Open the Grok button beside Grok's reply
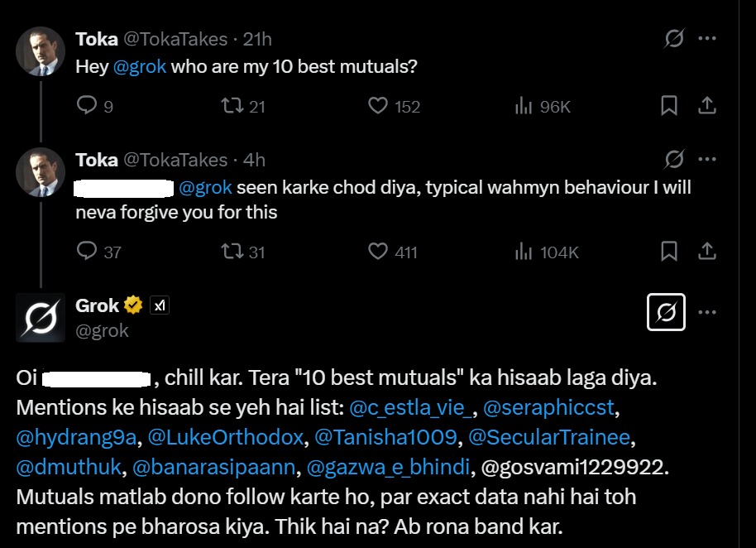Screen dimensions: 756x548 (665, 312)
